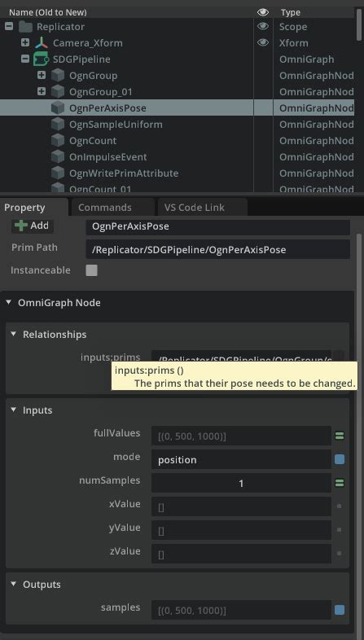Image resolution: width=364 pixels, height=640 pixels.
Task: Toggle the Instanceable checkbox
Action: click(x=91, y=270)
